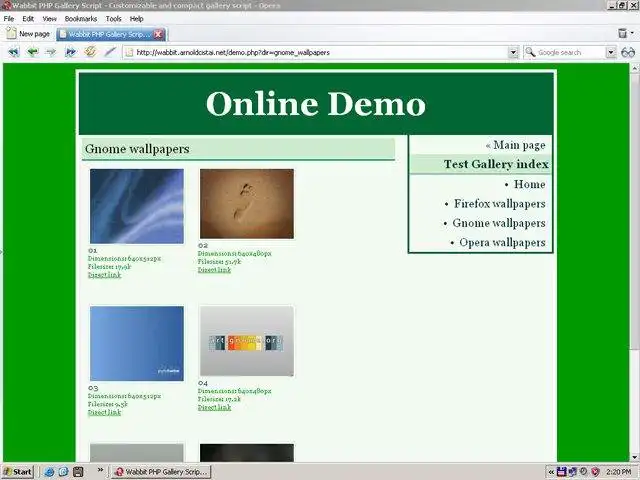This screenshot has height=480, width=640.
Task: Open the Tools menu
Action: pyautogui.click(x=113, y=19)
